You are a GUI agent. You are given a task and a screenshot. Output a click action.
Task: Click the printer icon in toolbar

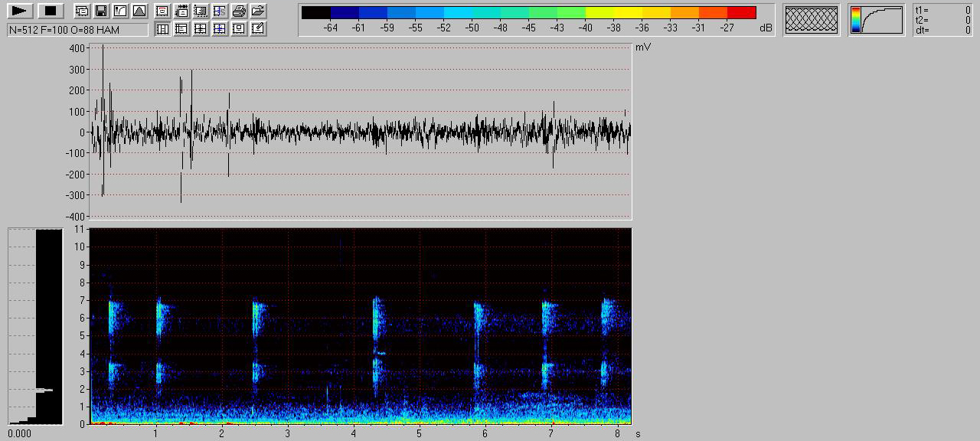(x=239, y=11)
